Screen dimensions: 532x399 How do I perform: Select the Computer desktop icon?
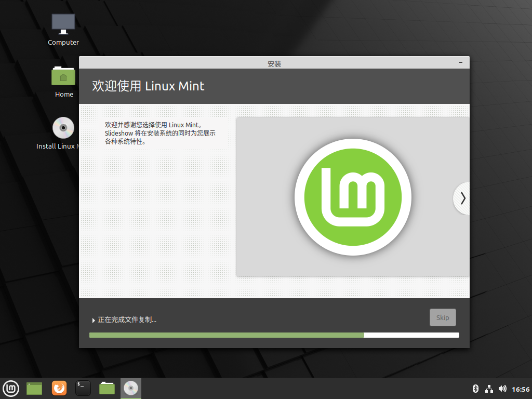click(x=63, y=30)
